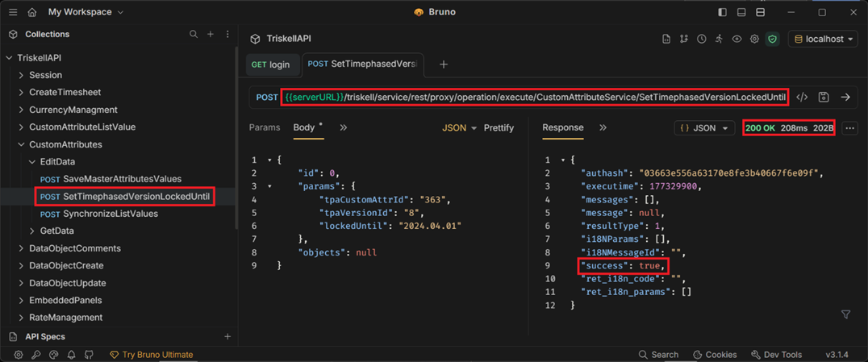Click the response filter funnel icon
The image size is (868, 362).
845,314
